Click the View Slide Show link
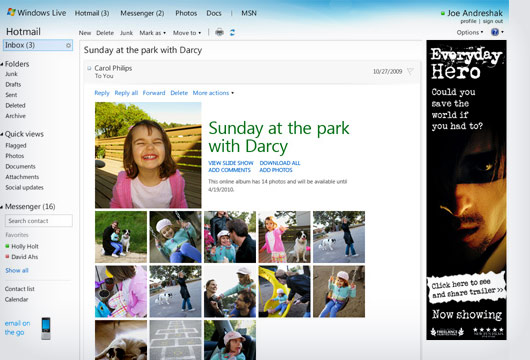 [x=231, y=163]
